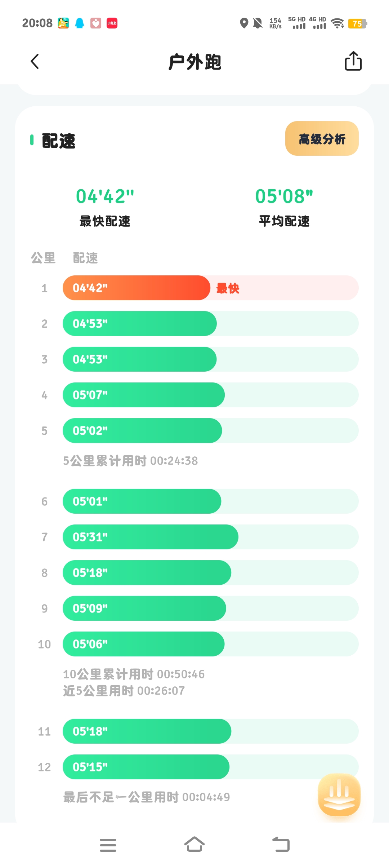Tap the share icon at top right
This screenshot has height=868, width=389.
click(x=353, y=61)
